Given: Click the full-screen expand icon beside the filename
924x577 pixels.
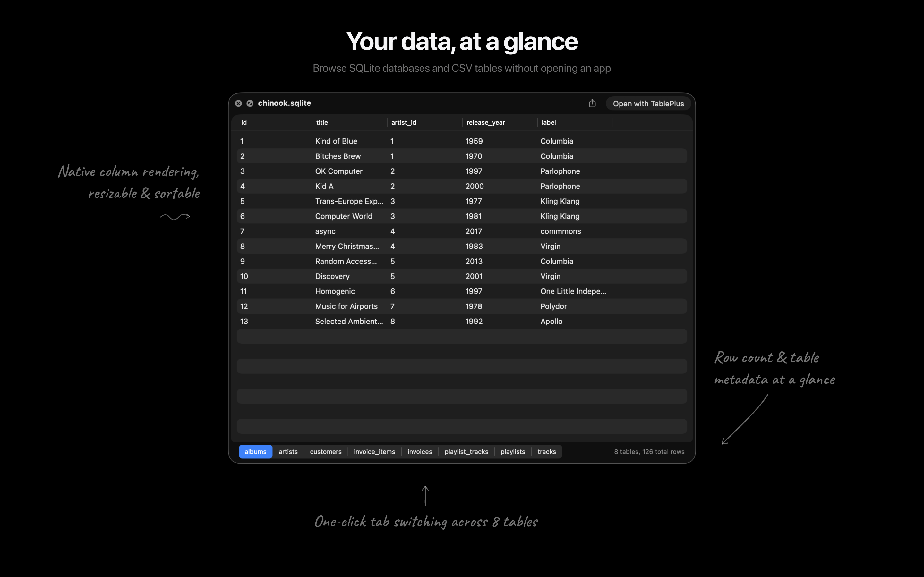Looking at the screenshot, I should click(250, 104).
